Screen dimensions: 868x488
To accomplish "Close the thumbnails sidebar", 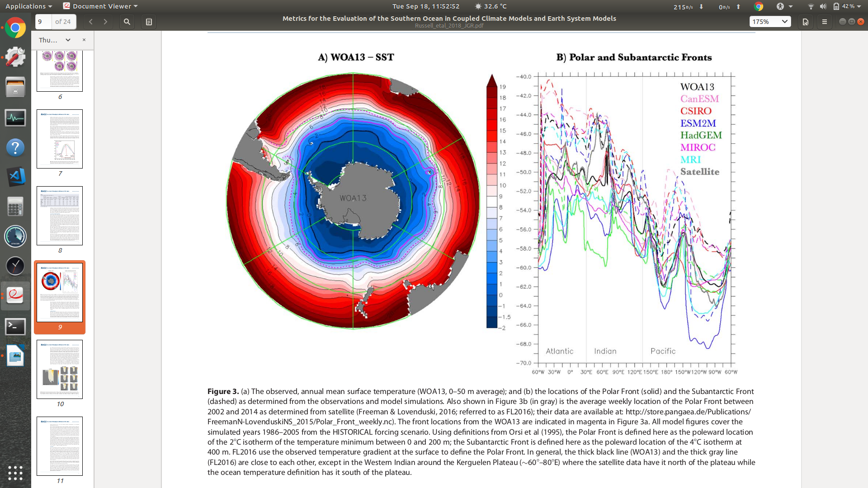I will click(84, 40).
